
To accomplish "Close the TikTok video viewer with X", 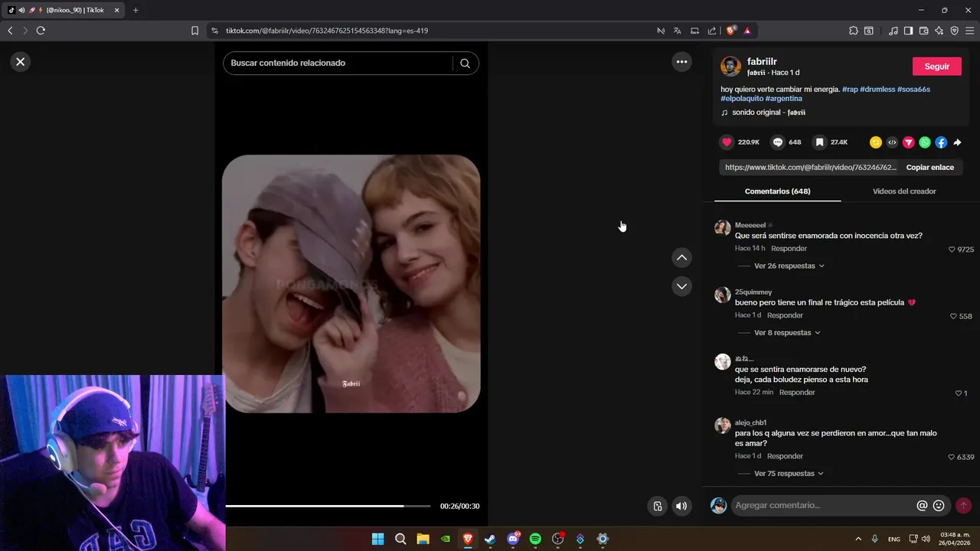I will (x=21, y=62).
